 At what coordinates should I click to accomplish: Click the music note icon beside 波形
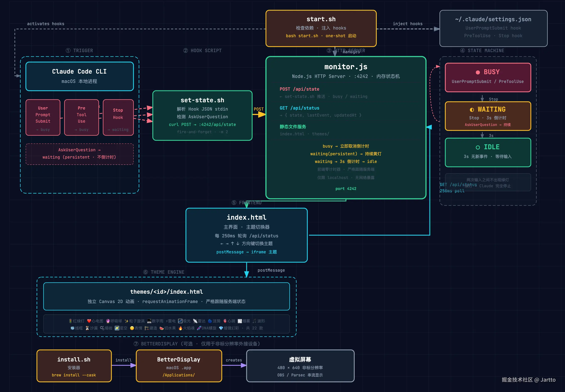click(255, 321)
